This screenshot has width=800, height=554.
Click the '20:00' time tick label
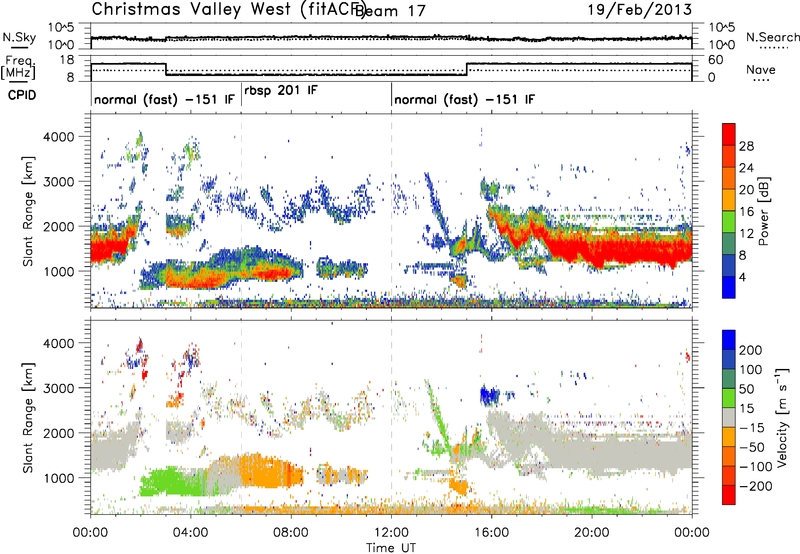coord(591,533)
